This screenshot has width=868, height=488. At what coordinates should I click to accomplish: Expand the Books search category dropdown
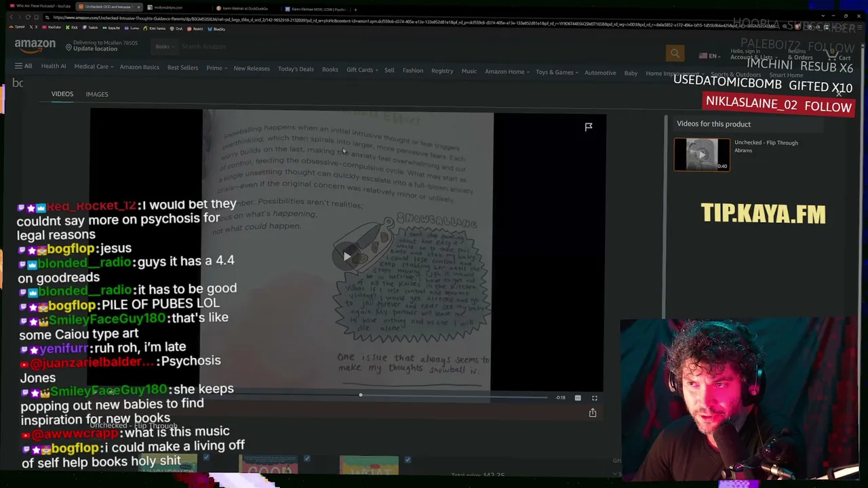point(165,47)
